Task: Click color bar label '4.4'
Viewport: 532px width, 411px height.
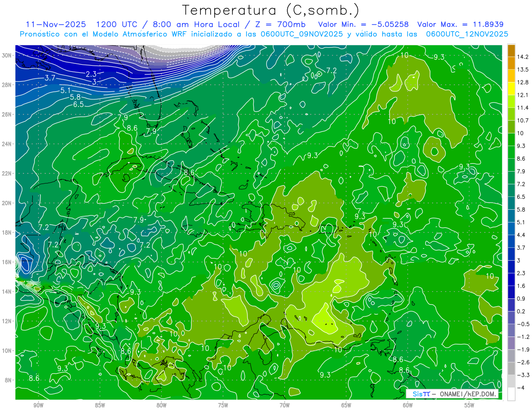Action: click(x=522, y=235)
